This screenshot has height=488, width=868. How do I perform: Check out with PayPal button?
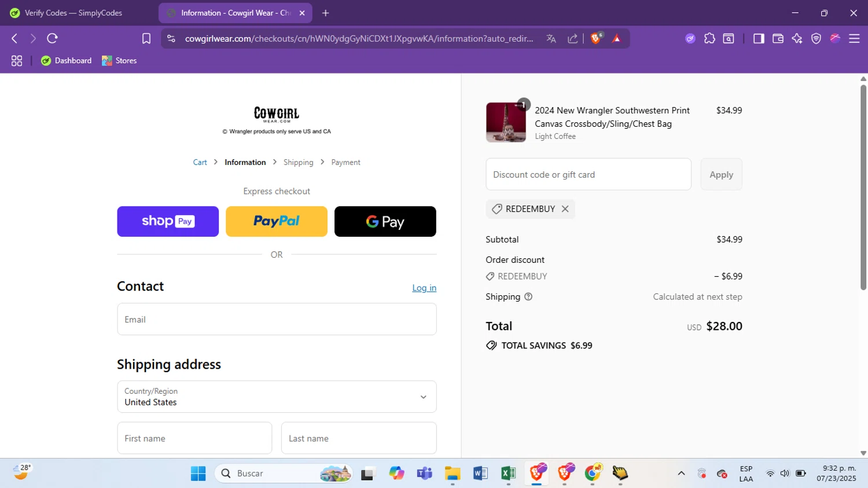pyautogui.click(x=277, y=222)
